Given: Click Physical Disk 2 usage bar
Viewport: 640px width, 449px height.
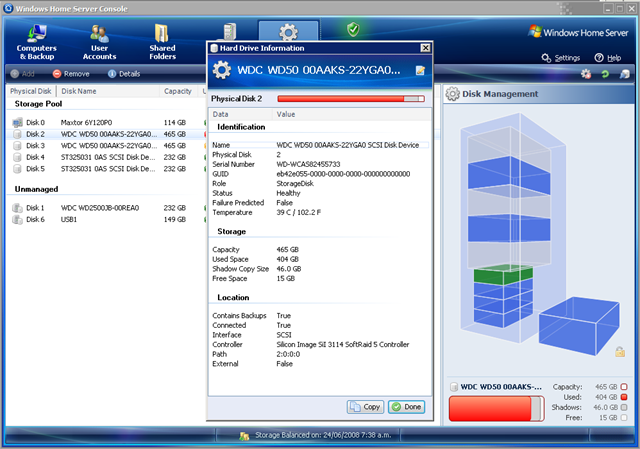Looking at the screenshot, I should click(x=351, y=99).
